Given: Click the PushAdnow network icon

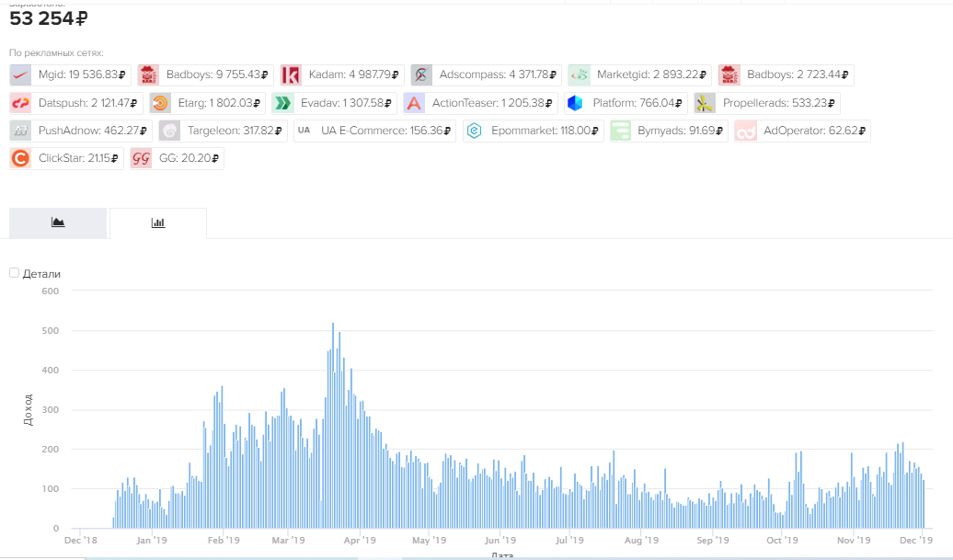Looking at the screenshot, I should [20, 131].
